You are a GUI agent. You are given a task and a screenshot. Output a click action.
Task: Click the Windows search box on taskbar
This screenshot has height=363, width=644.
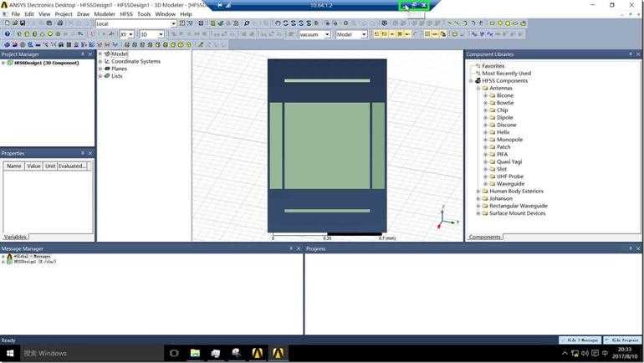pos(91,353)
